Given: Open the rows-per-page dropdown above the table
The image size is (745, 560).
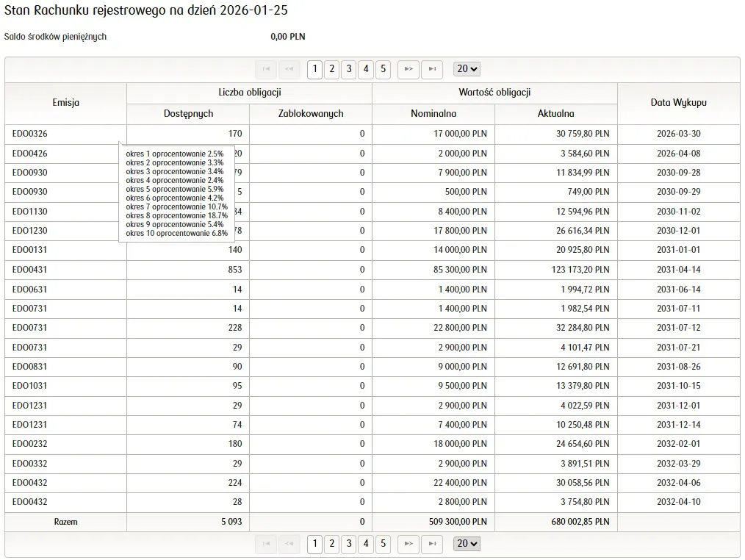Looking at the screenshot, I should tap(467, 69).
